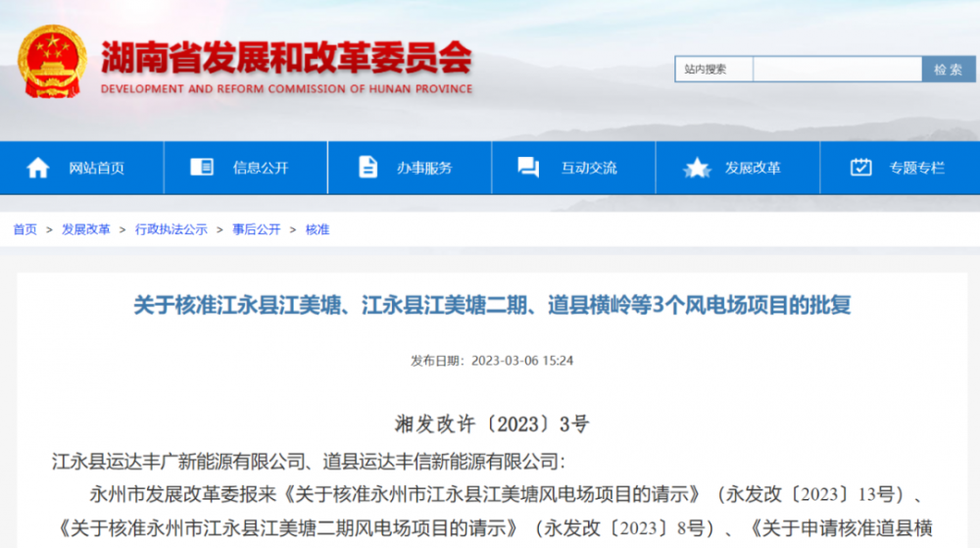
Task: Click the addressee line 江永县运达丰广新能源有限公司
Action: (308, 462)
